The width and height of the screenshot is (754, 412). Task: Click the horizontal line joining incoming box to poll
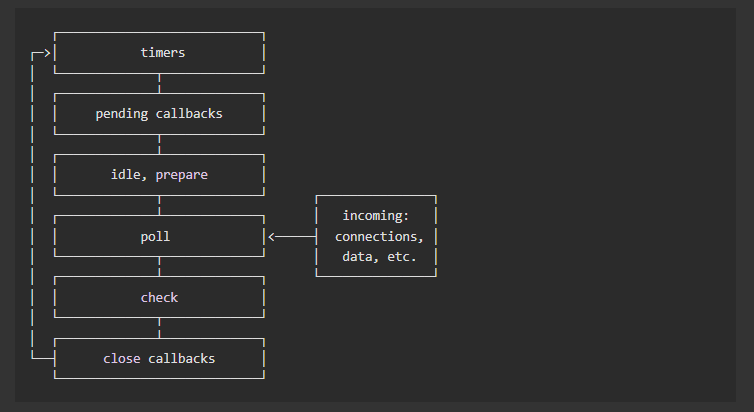tap(295, 237)
